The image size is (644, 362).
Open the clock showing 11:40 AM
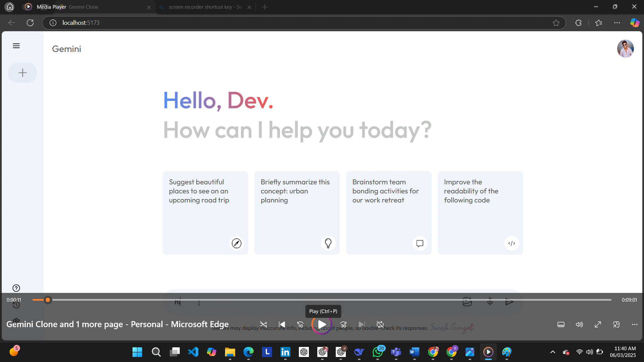tap(623, 352)
